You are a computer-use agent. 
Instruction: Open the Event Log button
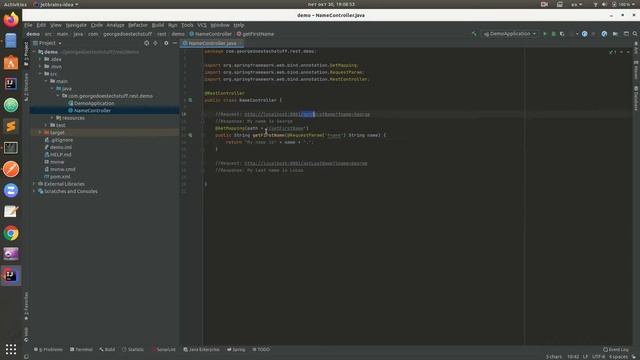[x=616, y=349]
